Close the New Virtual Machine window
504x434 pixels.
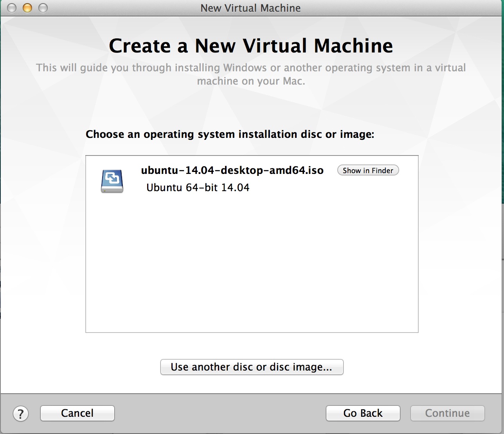tap(12, 8)
